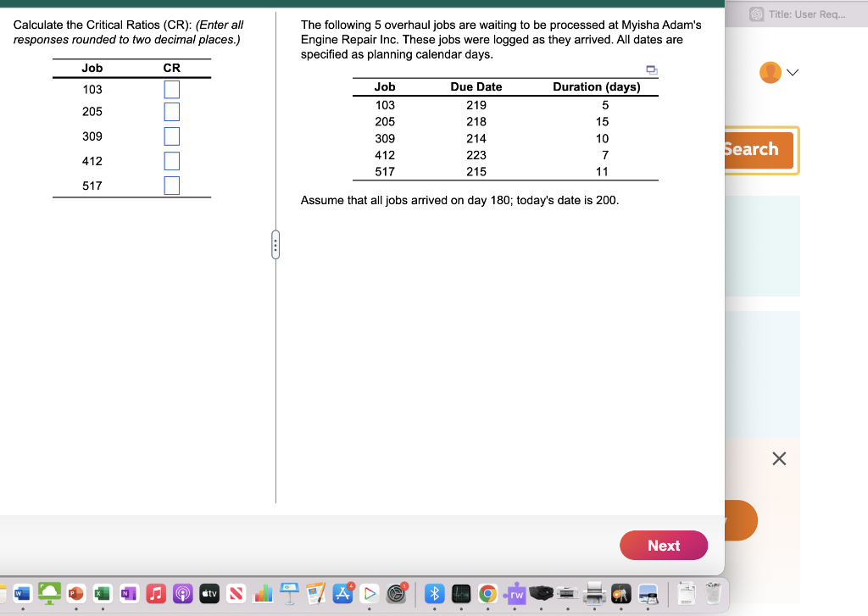Click the dotted panel divider handle

pos(275,243)
